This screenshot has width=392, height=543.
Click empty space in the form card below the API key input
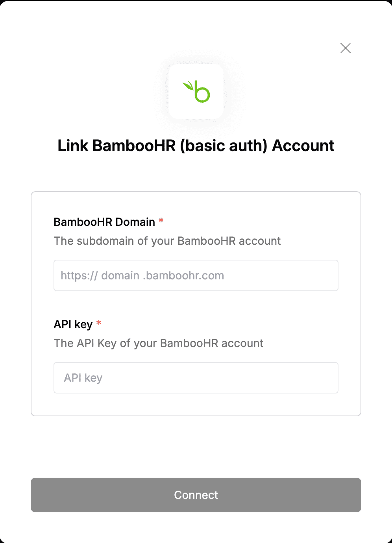196,404
